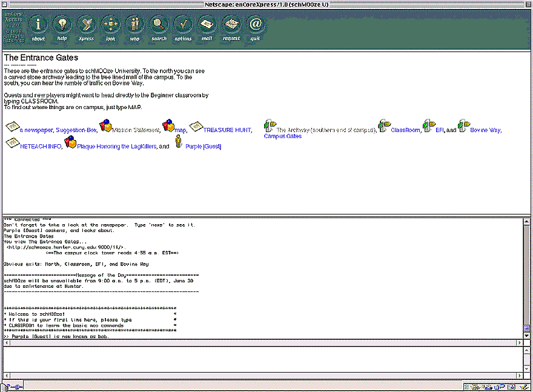Click the person icon beside Purple [Guest]
Screen dimensions: 533x392
point(179,141)
